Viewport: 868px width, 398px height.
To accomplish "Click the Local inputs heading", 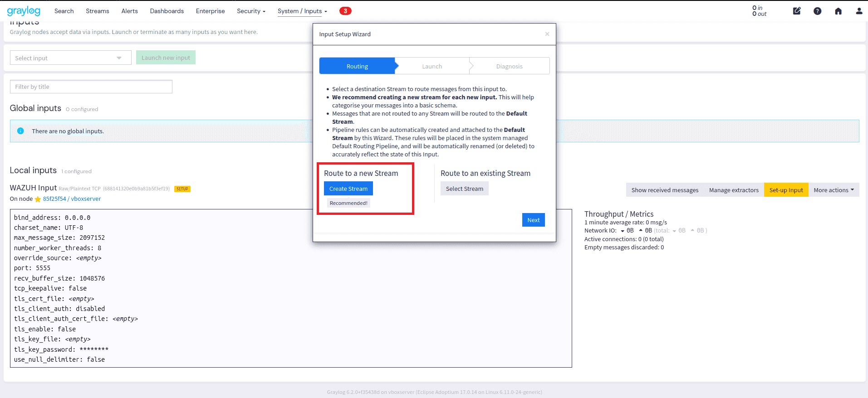I will pos(33,170).
